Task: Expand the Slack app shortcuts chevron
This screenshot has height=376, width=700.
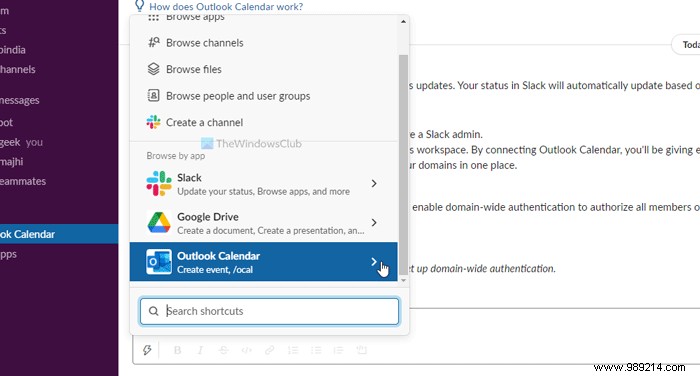Action: 374,184
